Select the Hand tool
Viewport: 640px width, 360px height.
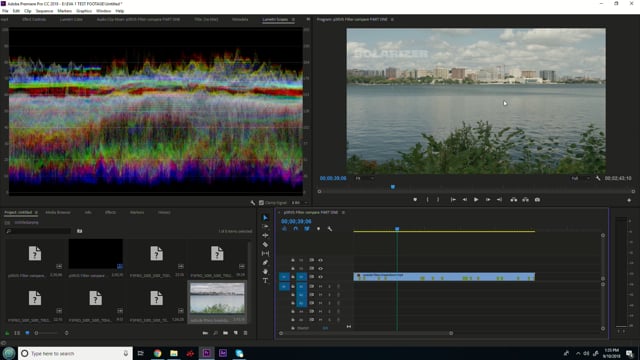pyautogui.click(x=265, y=271)
